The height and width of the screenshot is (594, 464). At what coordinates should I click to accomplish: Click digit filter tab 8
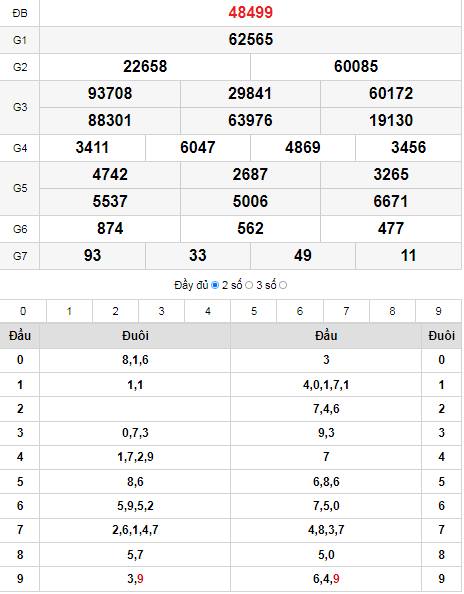pyautogui.click(x=392, y=311)
